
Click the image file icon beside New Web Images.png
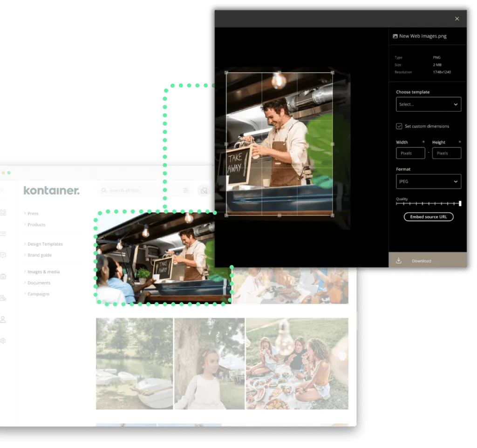click(395, 36)
